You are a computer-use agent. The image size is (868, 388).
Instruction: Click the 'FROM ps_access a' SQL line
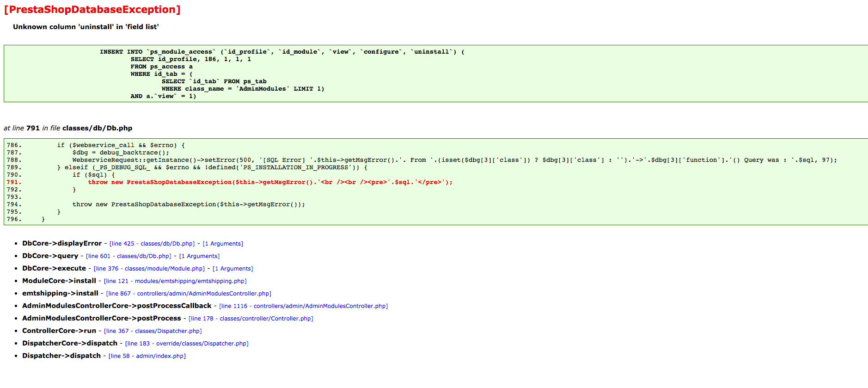[162, 67]
